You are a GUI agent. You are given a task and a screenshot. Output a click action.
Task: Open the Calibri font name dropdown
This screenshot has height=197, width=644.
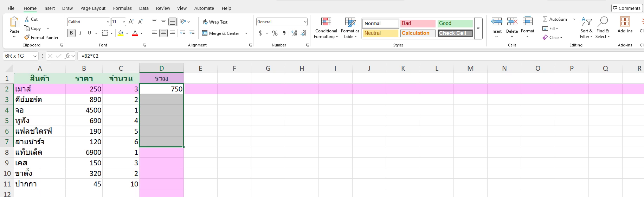coord(108,22)
